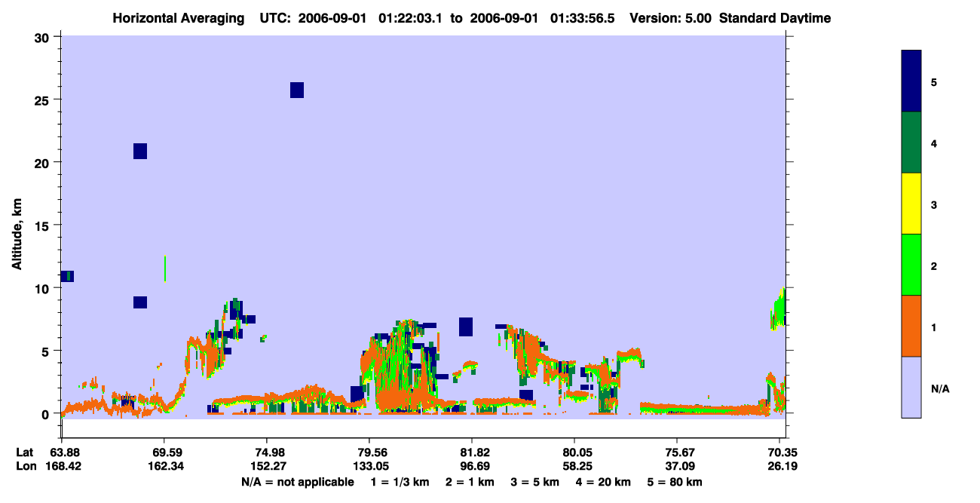Click the 'Standard Daytime' text in title
Image resolution: width=980 pixels, height=503 pixels.
[x=775, y=18]
